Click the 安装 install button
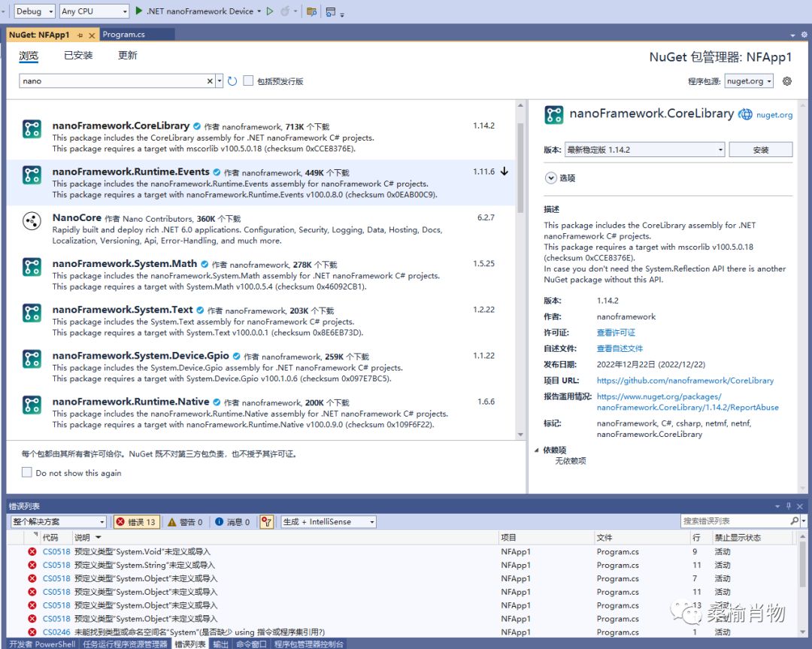812x649 pixels. [x=760, y=150]
